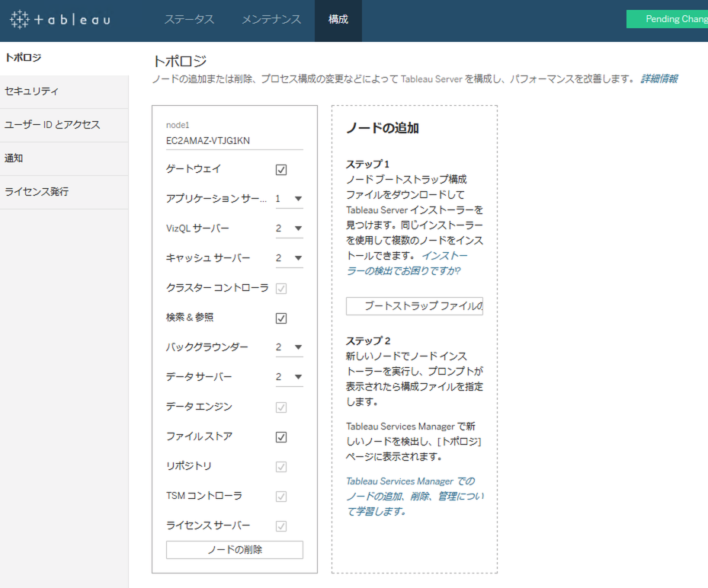Toggle the ファイル ストア checkbox
The height and width of the screenshot is (588, 708).
pos(281,436)
